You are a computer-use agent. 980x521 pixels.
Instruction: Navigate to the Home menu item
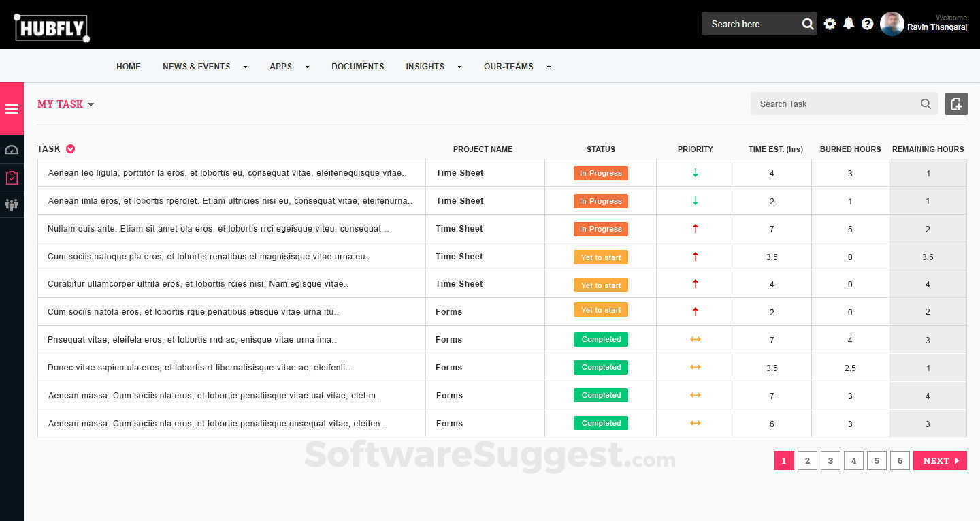point(129,67)
